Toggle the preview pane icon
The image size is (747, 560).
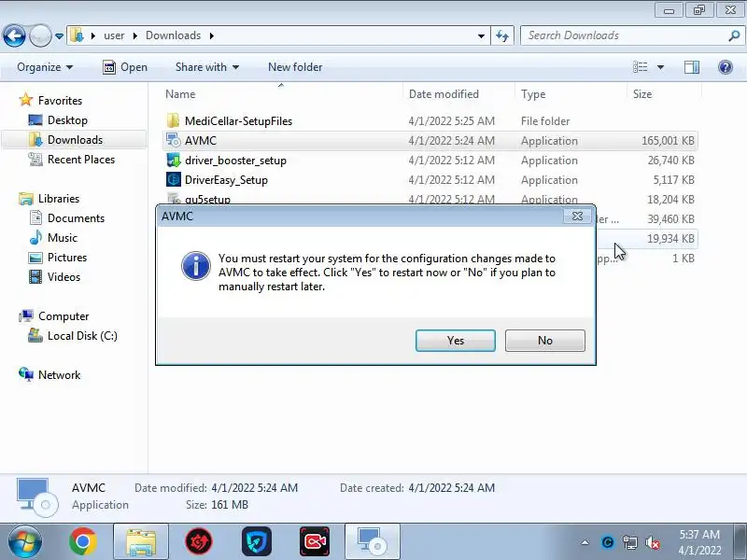click(692, 67)
